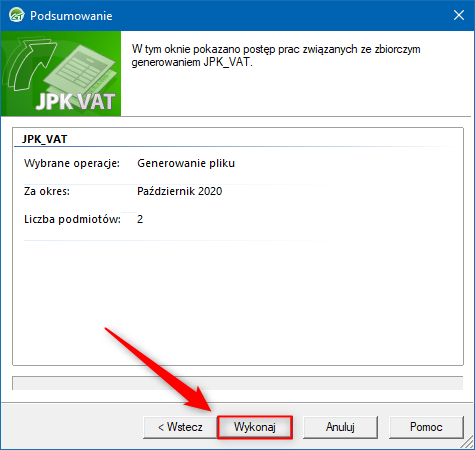The image size is (475, 450).
Task: Click the JPK_VAT section header
Action: point(45,139)
